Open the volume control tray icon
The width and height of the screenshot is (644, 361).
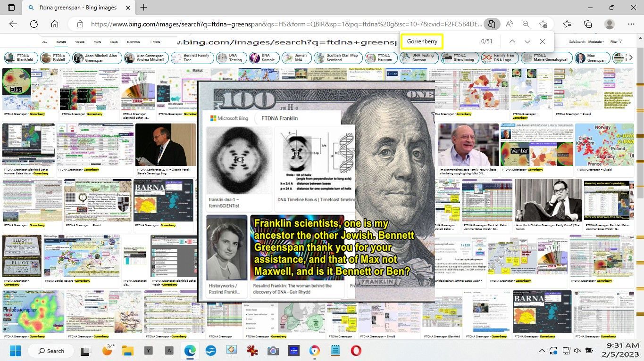click(577, 351)
